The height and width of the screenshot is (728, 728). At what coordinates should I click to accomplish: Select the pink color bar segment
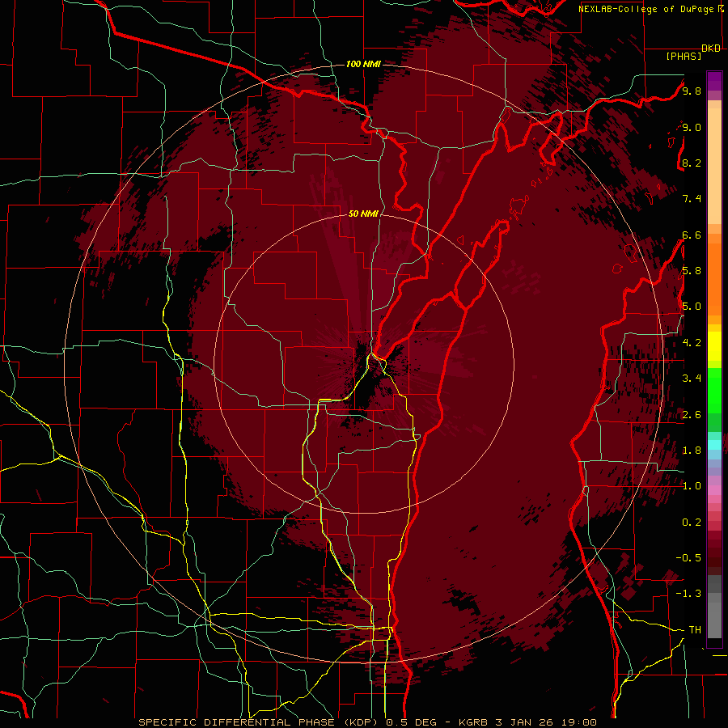pos(714,490)
